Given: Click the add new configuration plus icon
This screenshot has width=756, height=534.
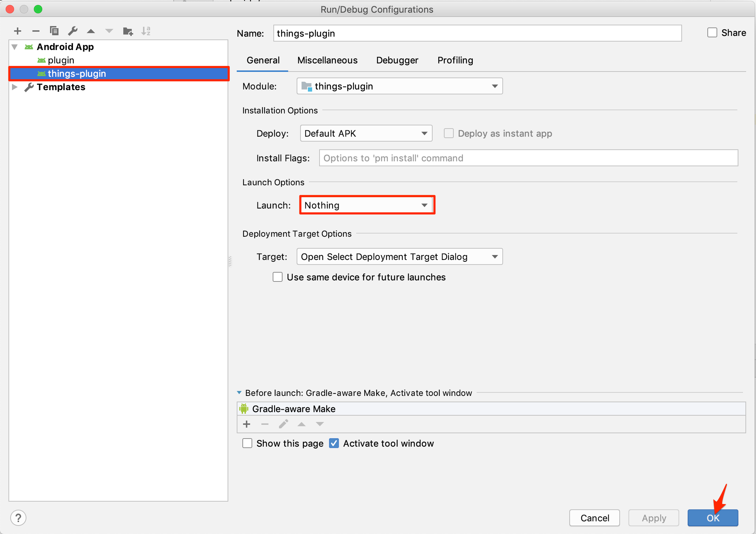Looking at the screenshot, I should click(x=18, y=31).
